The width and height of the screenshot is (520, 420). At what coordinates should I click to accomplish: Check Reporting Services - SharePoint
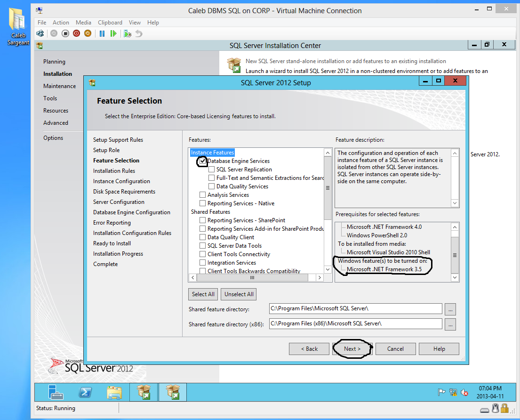[203, 220]
